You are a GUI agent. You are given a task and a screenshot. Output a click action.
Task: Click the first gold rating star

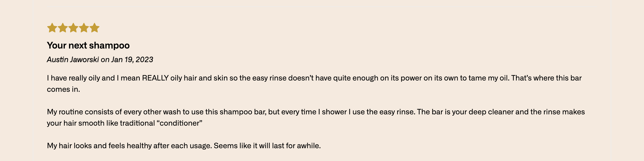pos(52,28)
